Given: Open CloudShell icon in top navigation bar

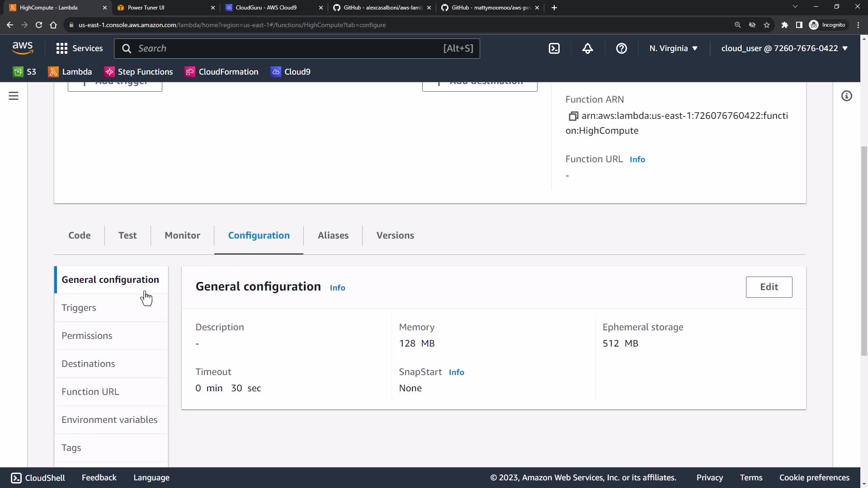Looking at the screenshot, I should (554, 48).
